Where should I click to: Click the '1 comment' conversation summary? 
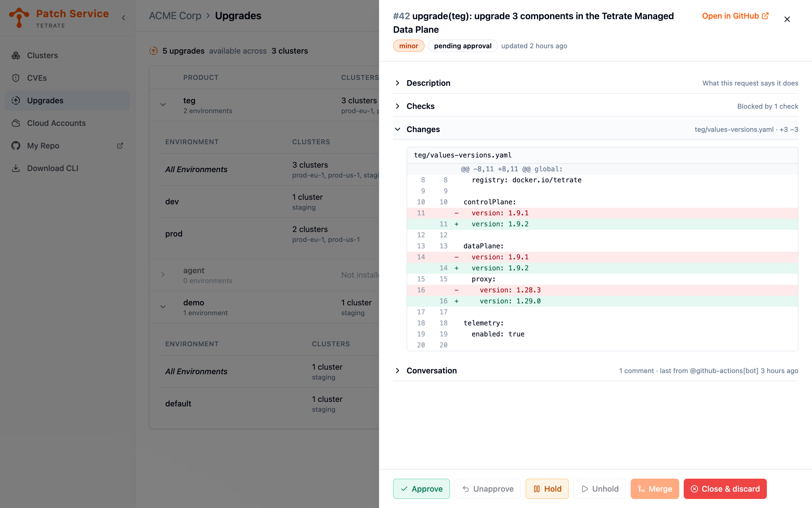pyautogui.click(x=709, y=371)
